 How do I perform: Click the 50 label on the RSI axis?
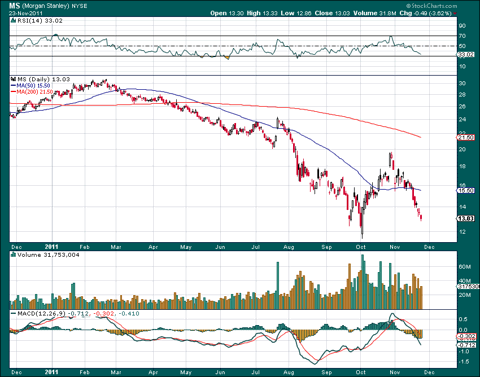pyautogui.click(x=463, y=46)
